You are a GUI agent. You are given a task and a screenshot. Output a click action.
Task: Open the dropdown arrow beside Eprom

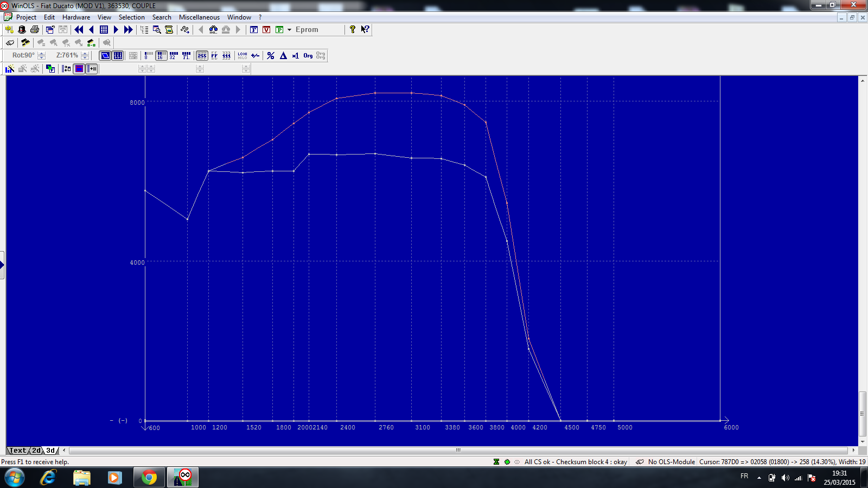pos(289,30)
